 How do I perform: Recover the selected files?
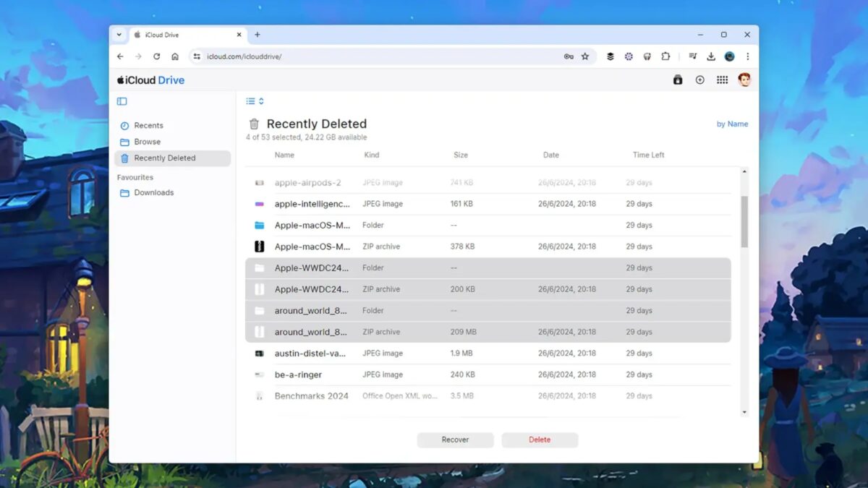[455, 440]
